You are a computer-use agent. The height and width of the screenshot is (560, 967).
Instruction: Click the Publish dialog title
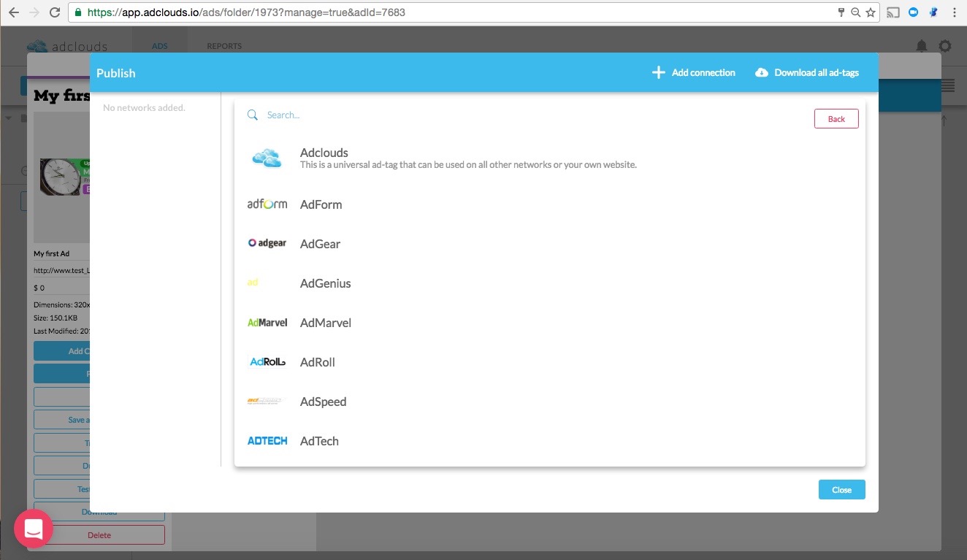coord(116,73)
